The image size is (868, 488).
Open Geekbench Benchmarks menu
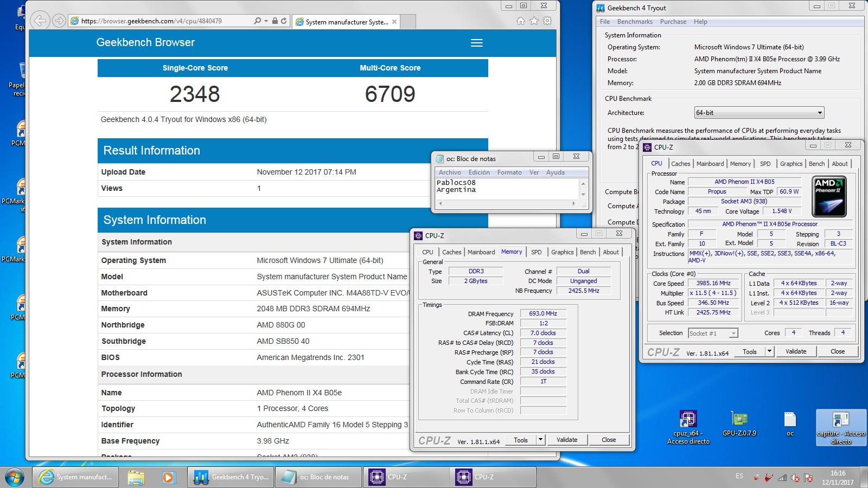tap(635, 22)
